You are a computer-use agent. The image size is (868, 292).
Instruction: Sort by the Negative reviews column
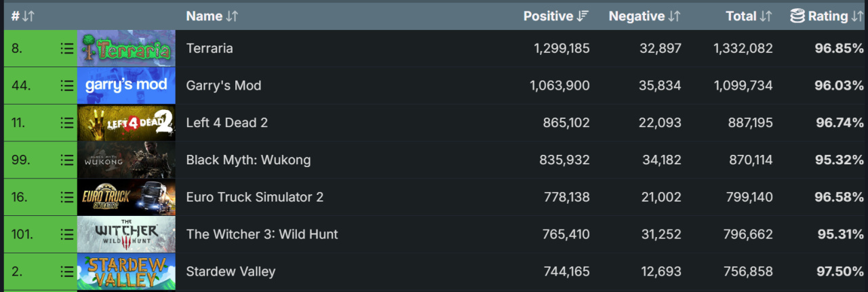click(x=644, y=16)
